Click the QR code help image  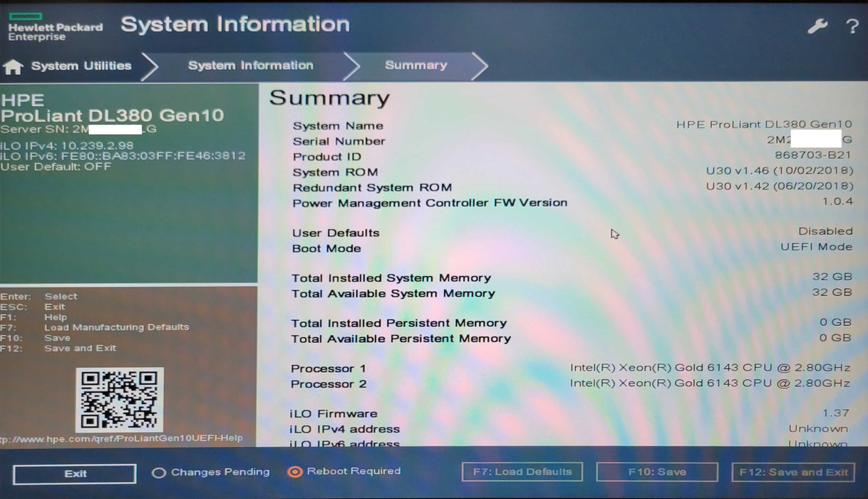[119, 399]
